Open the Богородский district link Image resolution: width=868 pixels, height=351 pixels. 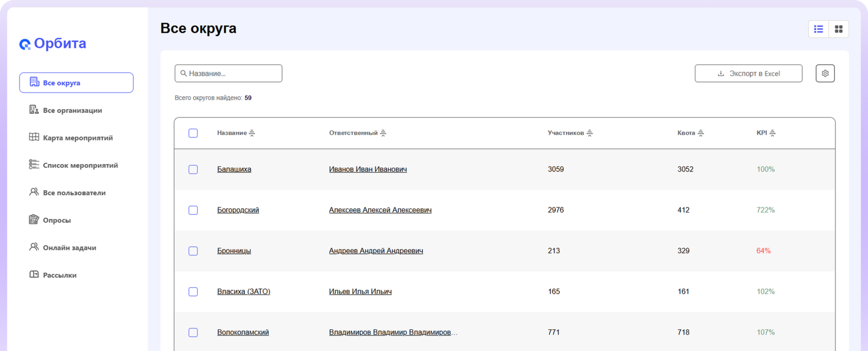point(238,210)
